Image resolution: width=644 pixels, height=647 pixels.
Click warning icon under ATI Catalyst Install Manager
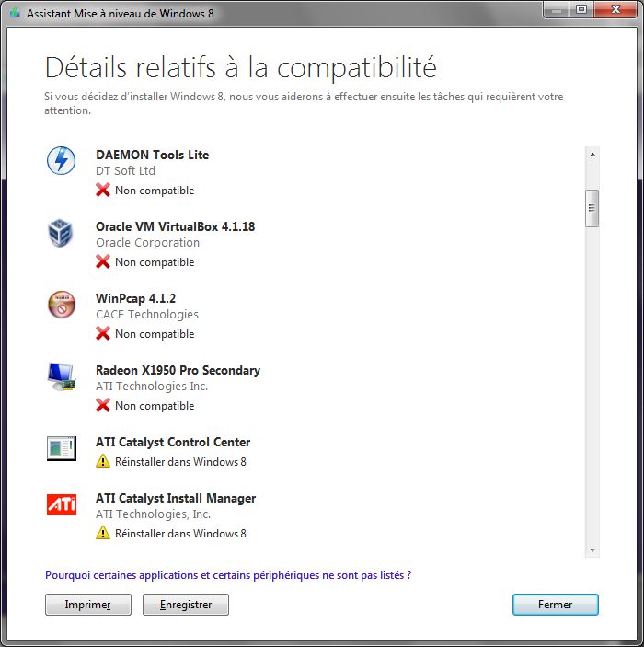(x=103, y=533)
